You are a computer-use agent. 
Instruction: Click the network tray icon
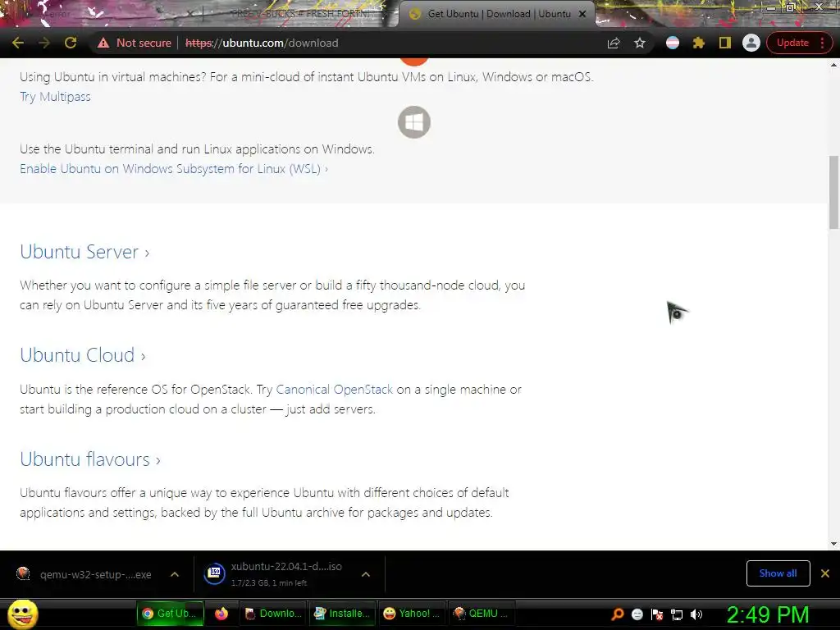coord(677,614)
